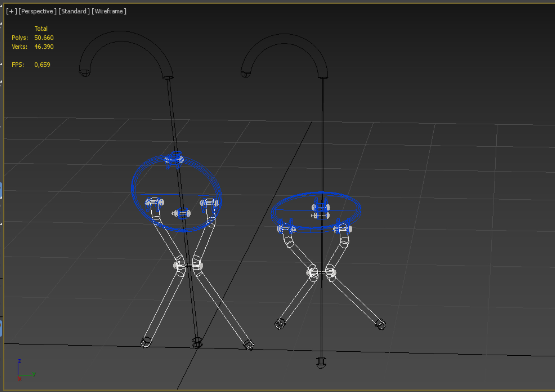555x392 pixels.
Task: Open the [+] general viewport menu
Action: coord(11,11)
